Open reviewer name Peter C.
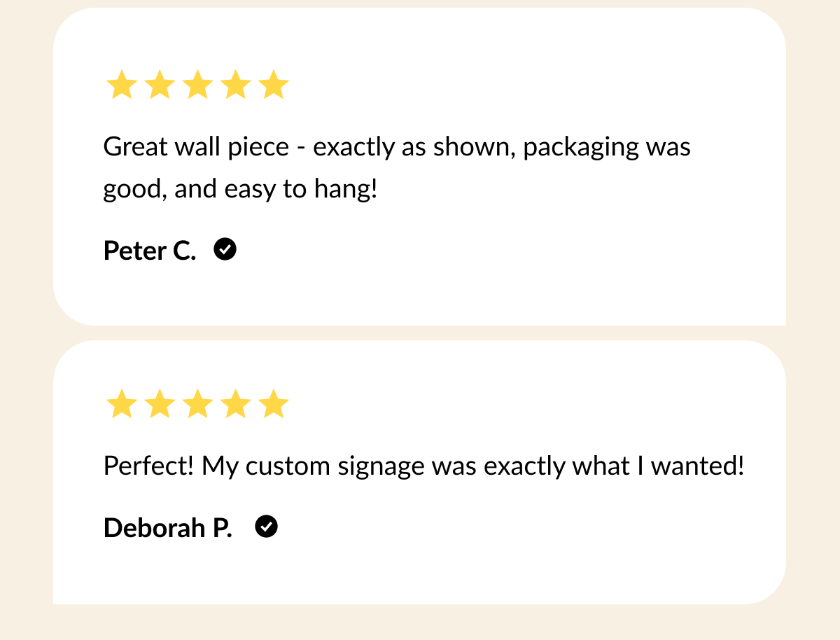The image size is (840, 640). [x=150, y=251]
